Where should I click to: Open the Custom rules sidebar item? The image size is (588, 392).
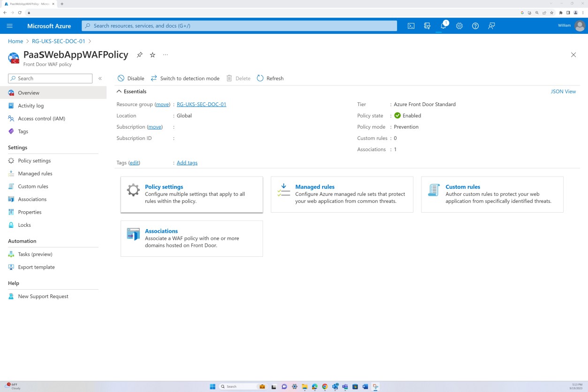point(33,186)
